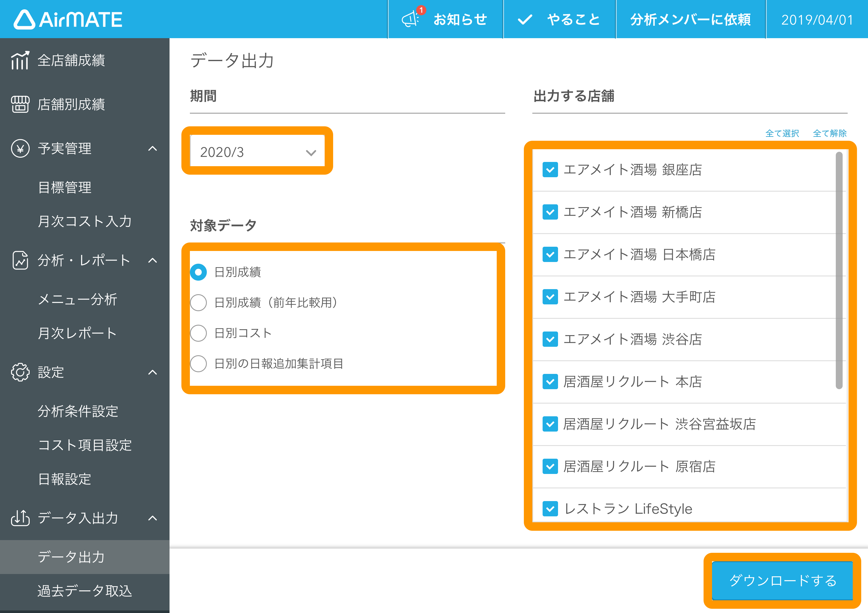Viewport: 868px width, 613px height.
Task: Select the 日別成績 radio button
Action: tap(198, 272)
